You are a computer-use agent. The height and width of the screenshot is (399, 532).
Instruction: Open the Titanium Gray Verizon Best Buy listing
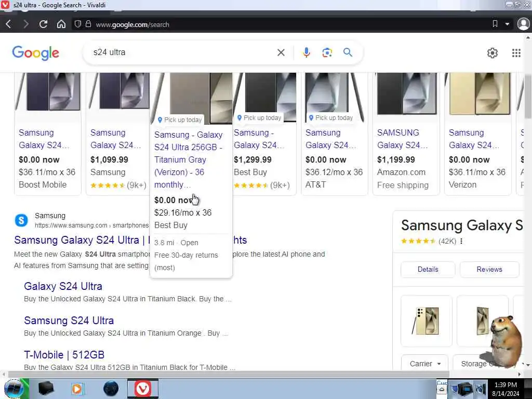pos(188,159)
